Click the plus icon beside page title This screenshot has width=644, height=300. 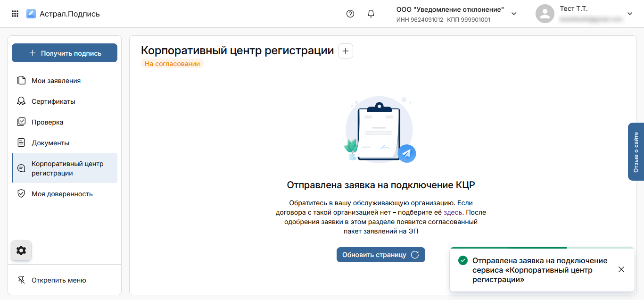coord(346,51)
